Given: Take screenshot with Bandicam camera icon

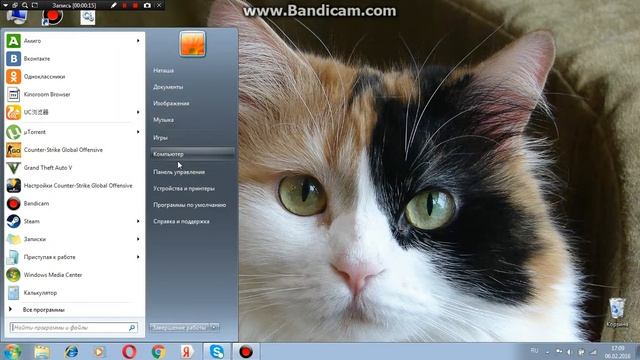Looking at the screenshot, I should [x=147, y=5].
